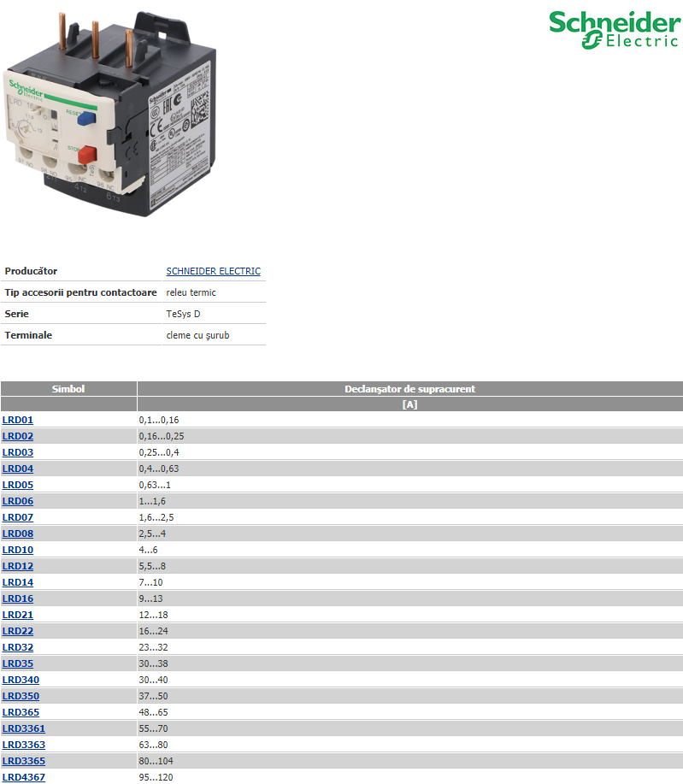Open the LRD365 product link
683x784 pixels.
click(x=21, y=712)
